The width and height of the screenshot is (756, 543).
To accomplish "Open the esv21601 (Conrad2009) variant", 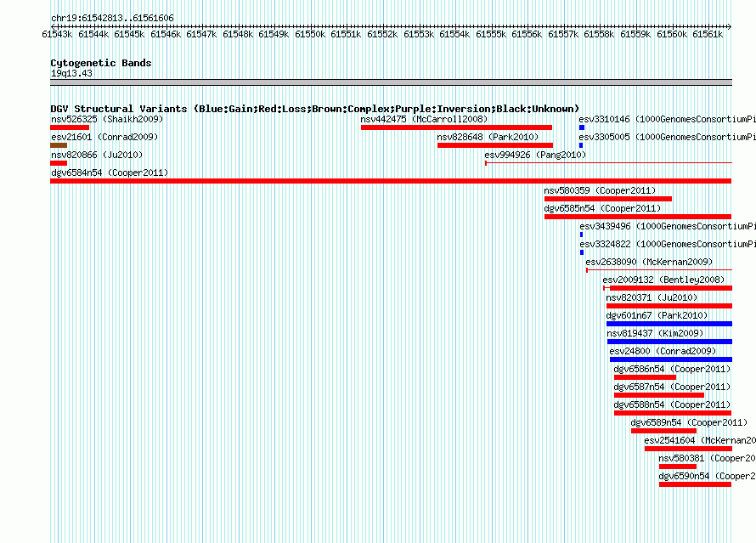I will coord(104,137).
